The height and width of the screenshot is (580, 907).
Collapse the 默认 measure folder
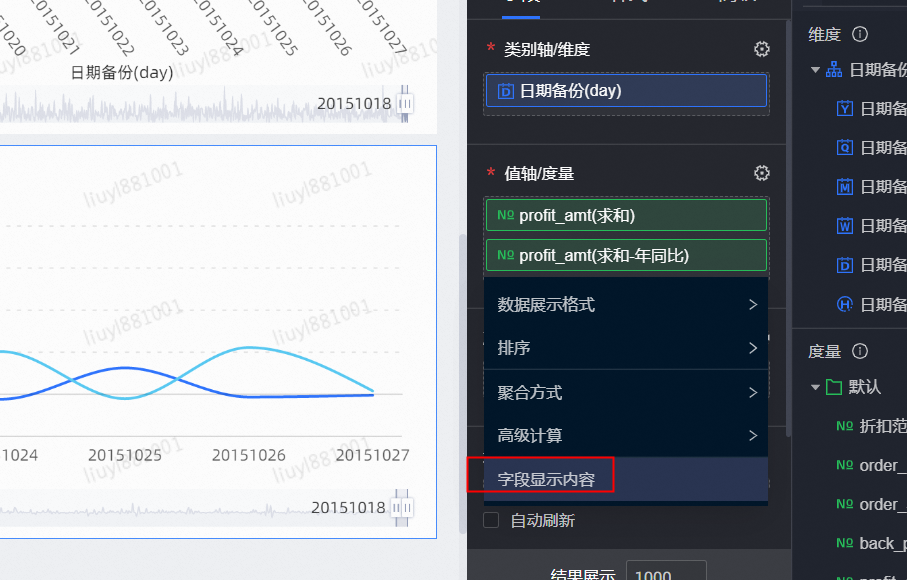pyautogui.click(x=815, y=387)
